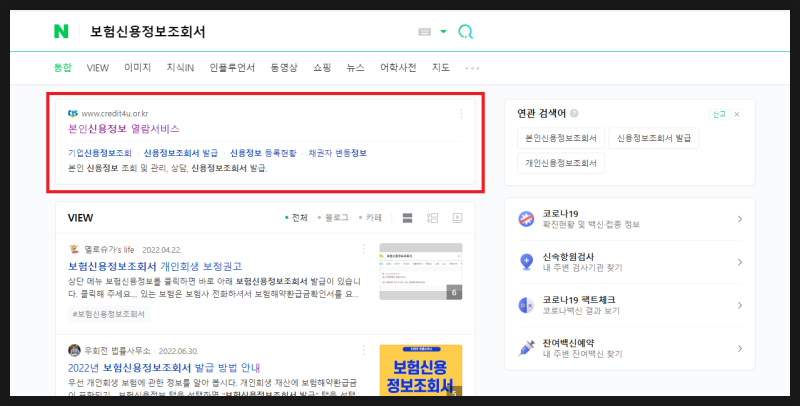Switch VIEW to list layout icon
This screenshot has width=800, height=406.
(x=432, y=218)
